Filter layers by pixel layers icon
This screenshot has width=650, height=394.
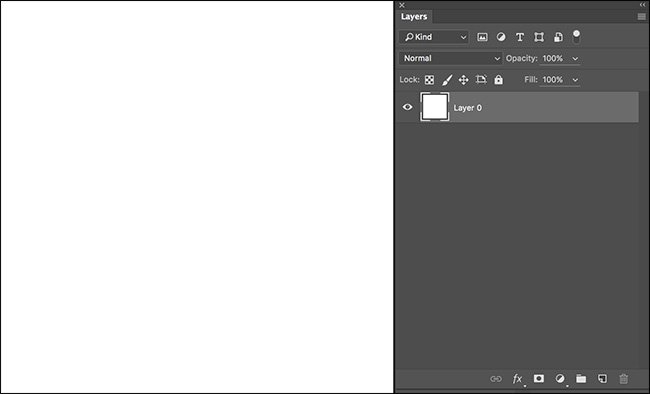click(x=482, y=37)
